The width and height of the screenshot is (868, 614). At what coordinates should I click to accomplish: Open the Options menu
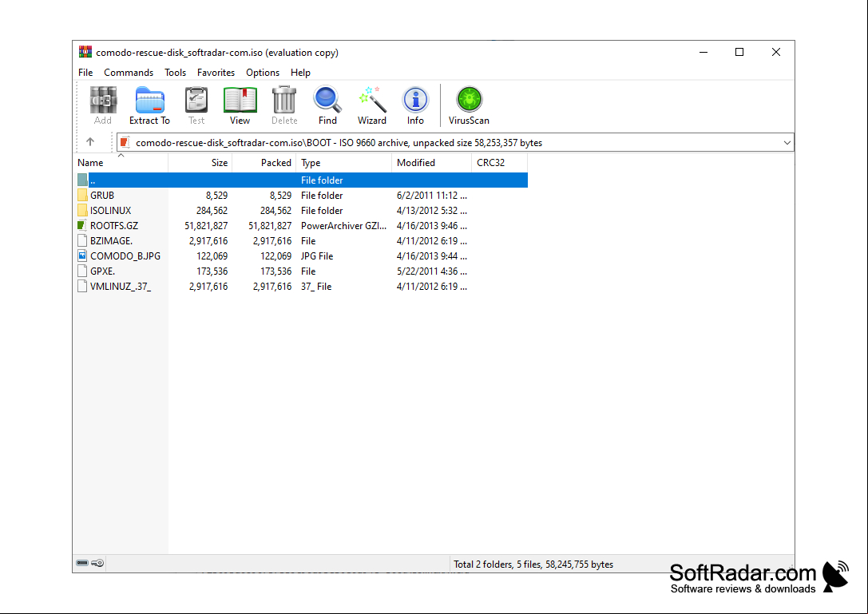(263, 73)
